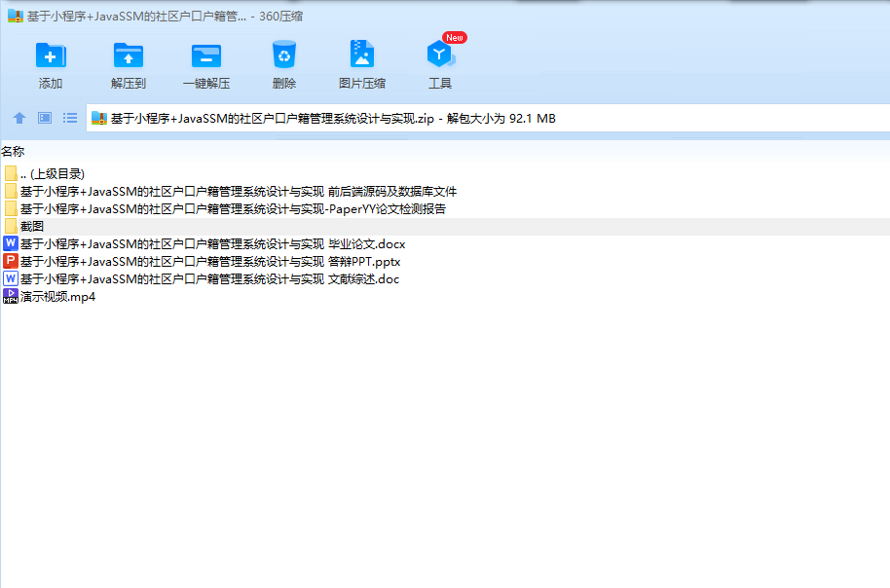Click the New badge on 工具
The image size is (890, 588).
coord(455,37)
